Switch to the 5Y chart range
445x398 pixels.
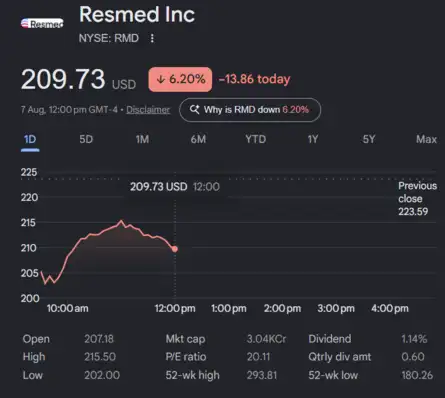point(369,139)
